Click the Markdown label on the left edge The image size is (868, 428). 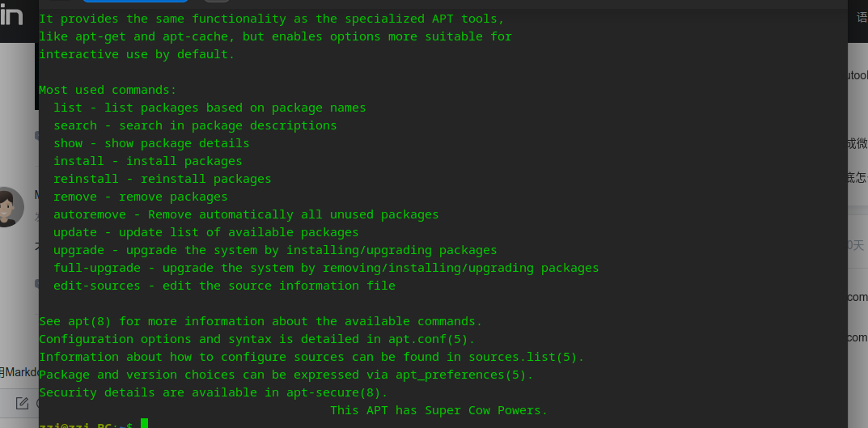[18, 372]
